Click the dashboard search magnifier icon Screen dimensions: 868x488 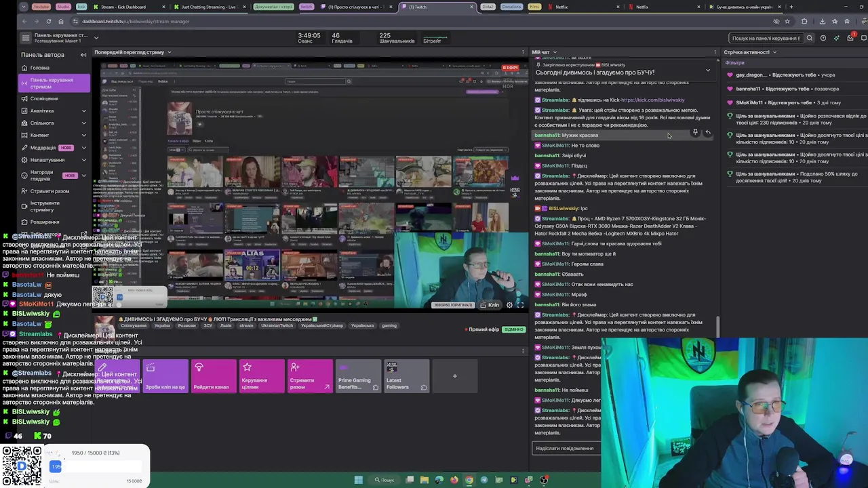[x=810, y=38]
